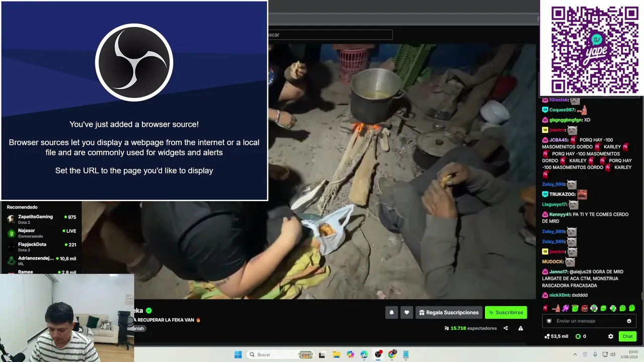Click username gbgnggbngfgn in chat
Viewport: 644px width, 362px height.
coord(566,120)
